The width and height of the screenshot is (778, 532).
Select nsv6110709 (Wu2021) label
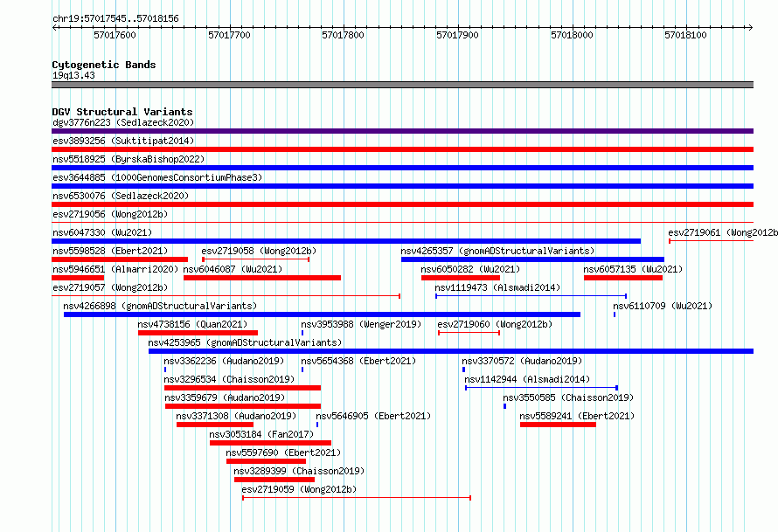(x=663, y=306)
